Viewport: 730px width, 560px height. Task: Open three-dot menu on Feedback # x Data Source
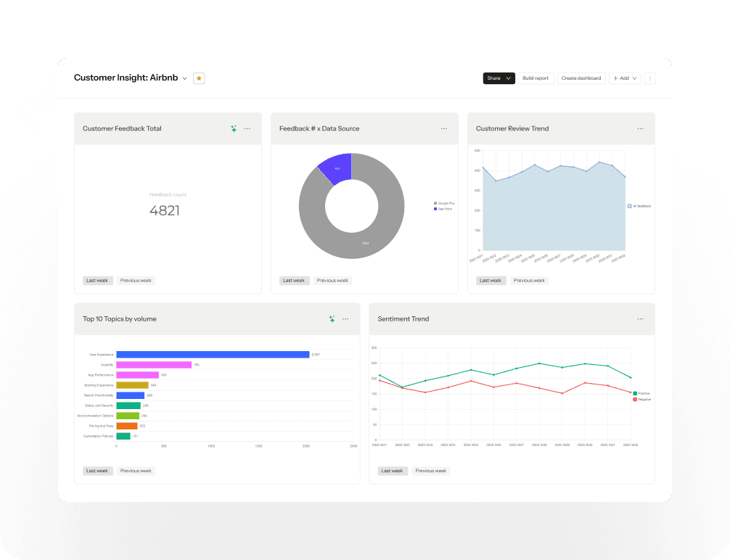443,128
